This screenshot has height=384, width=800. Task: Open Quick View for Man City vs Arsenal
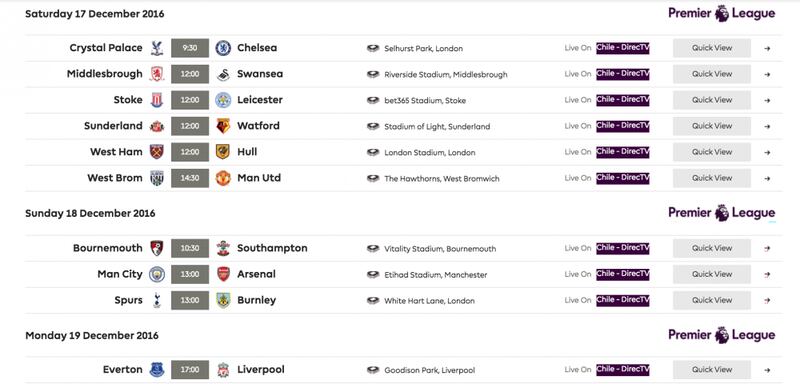(x=712, y=274)
